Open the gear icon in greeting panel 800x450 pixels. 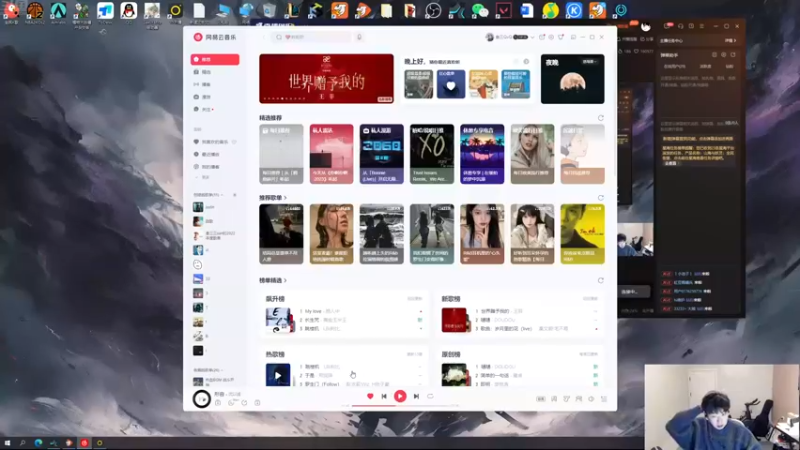point(526,62)
